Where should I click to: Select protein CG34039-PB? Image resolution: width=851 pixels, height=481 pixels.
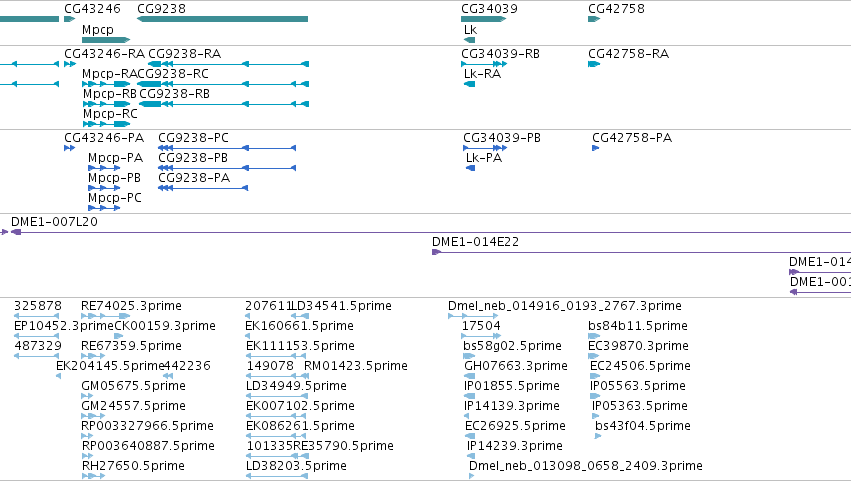pyautogui.click(x=502, y=138)
